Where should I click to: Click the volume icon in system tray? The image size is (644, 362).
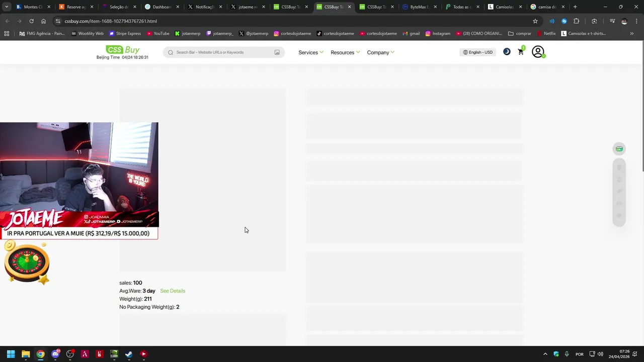tap(600, 354)
